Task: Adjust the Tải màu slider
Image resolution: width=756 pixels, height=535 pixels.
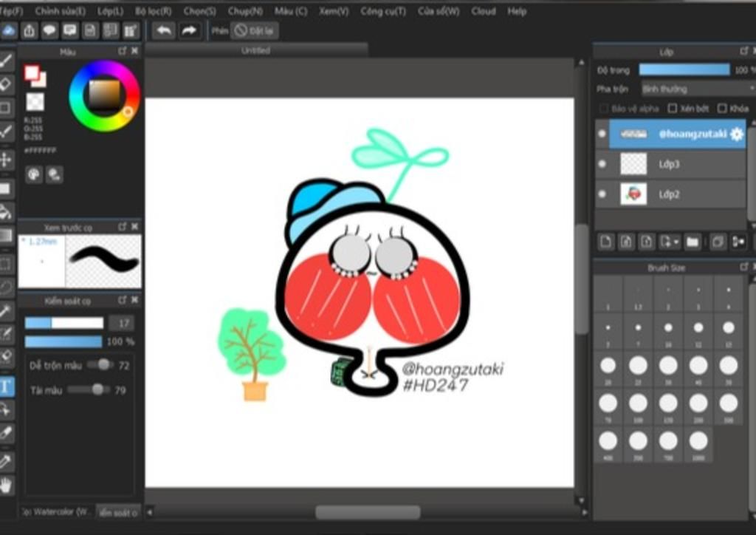Action: click(89, 389)
